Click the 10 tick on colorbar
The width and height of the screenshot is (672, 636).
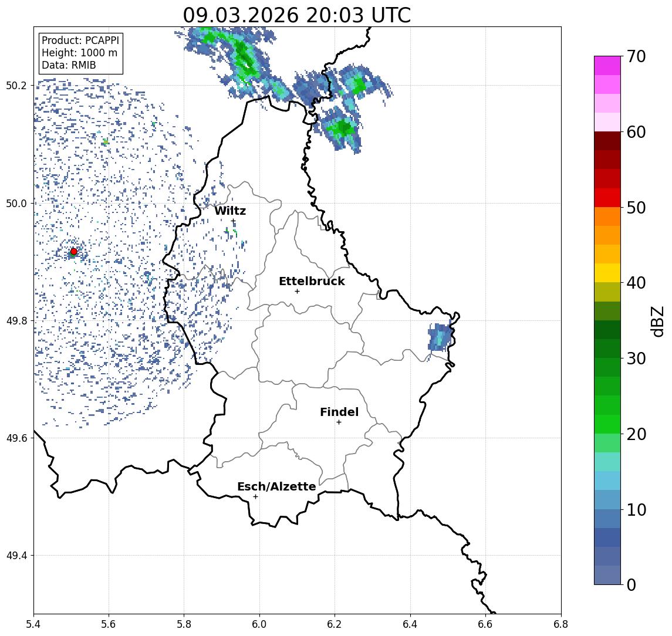coord(636,509)
